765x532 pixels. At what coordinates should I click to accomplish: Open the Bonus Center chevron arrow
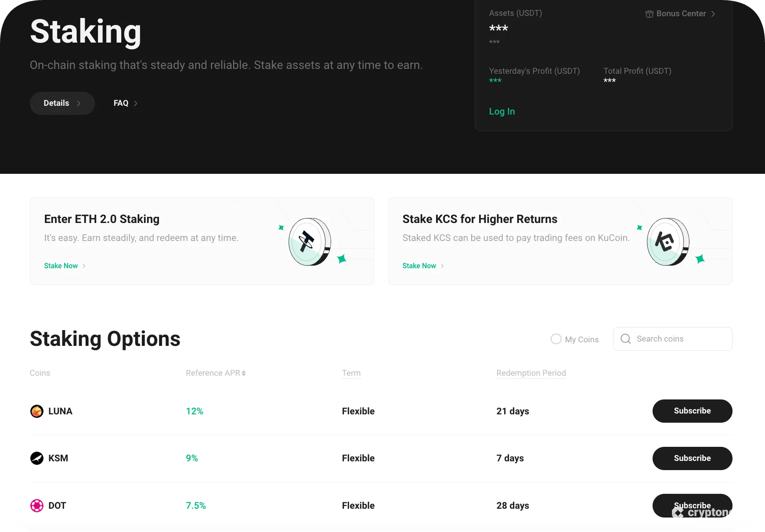[x=714, y=14]
